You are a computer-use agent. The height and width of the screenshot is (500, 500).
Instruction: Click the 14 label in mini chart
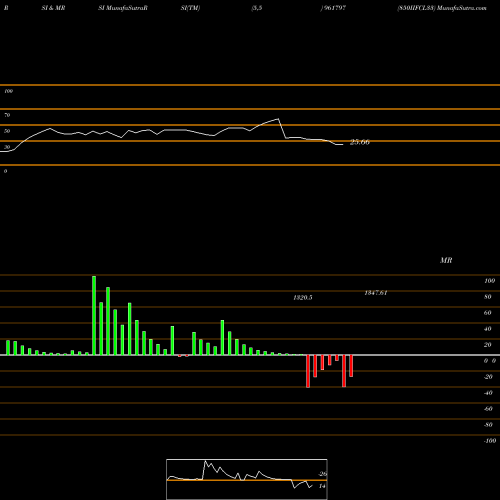click(x=322, y=486)
